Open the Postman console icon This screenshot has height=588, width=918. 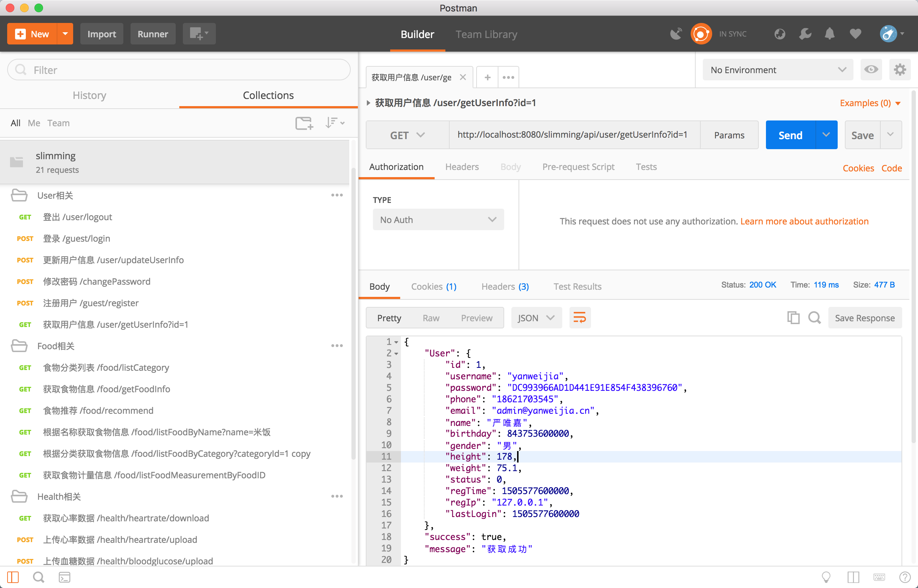65,577
